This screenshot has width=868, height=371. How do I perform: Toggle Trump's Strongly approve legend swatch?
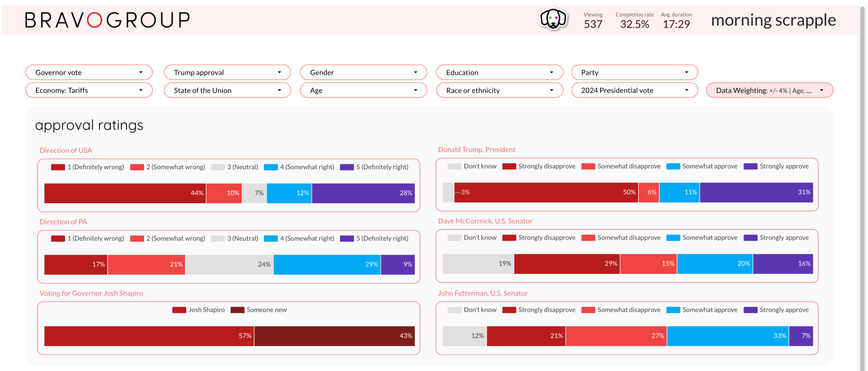click(x=750, y=166)
